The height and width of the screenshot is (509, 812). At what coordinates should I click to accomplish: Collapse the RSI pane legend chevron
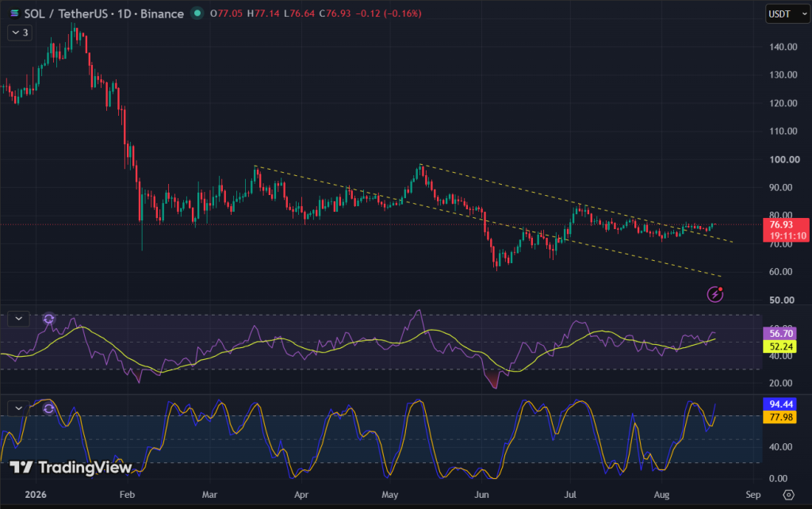(19, 319)
